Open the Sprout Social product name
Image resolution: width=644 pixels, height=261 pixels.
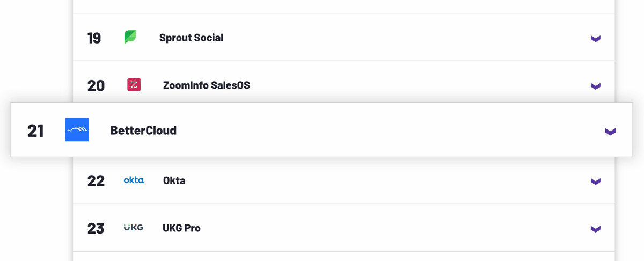[192, 38]
